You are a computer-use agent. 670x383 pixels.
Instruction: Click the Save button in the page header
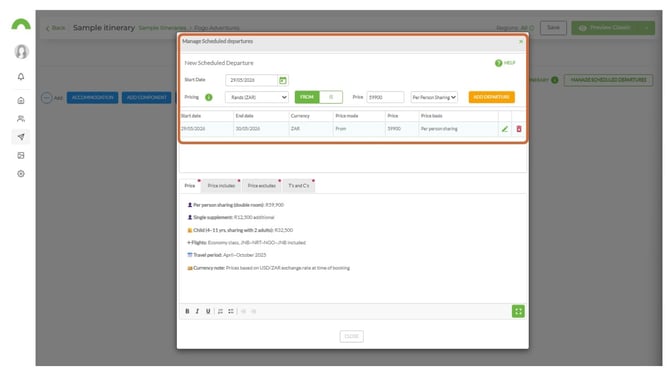[553, 28]
